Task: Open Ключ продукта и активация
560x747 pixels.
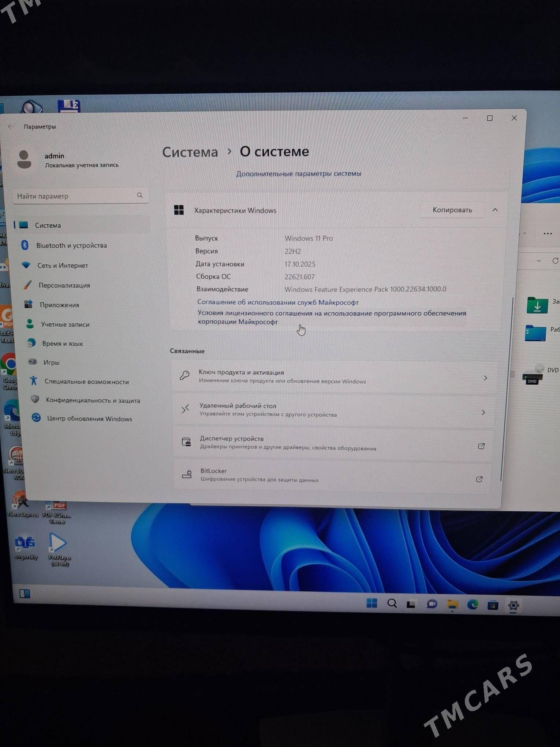Action: (334, 377)
